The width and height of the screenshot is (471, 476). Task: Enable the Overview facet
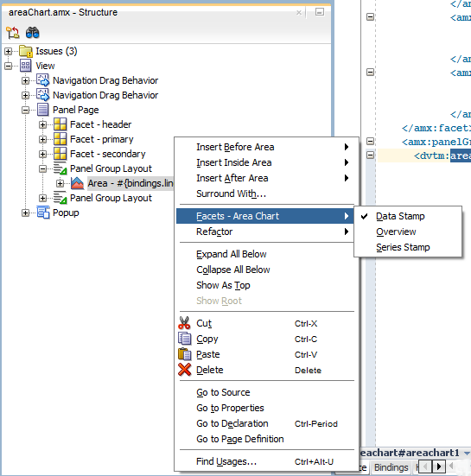coord(408,232)
